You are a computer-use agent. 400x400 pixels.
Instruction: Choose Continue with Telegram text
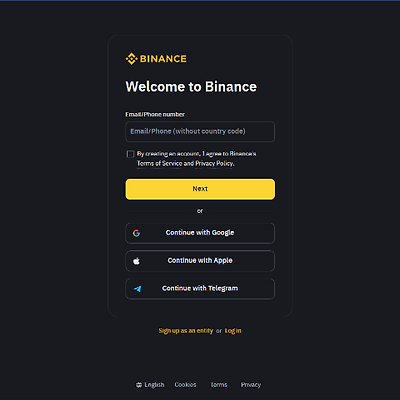pos(200,288)
